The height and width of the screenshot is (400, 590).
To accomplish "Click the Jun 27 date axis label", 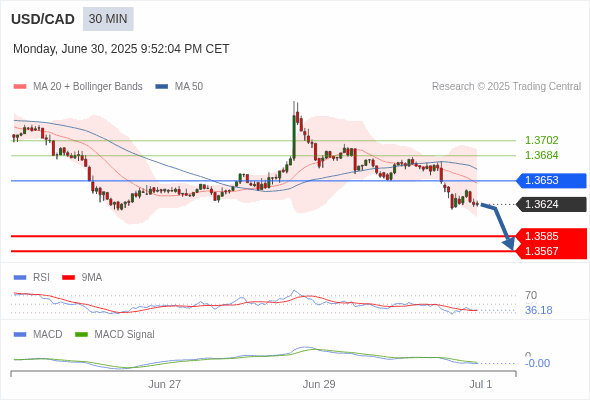I will [x=164, y=384].
